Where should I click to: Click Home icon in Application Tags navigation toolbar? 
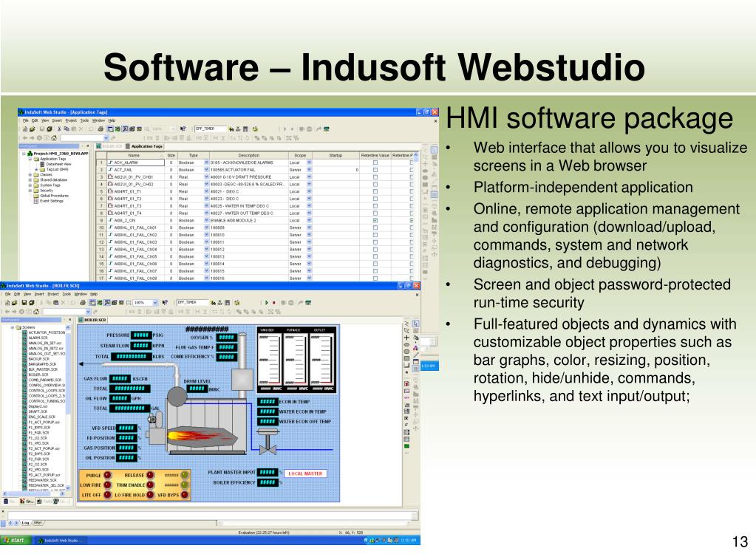[54, 138]
